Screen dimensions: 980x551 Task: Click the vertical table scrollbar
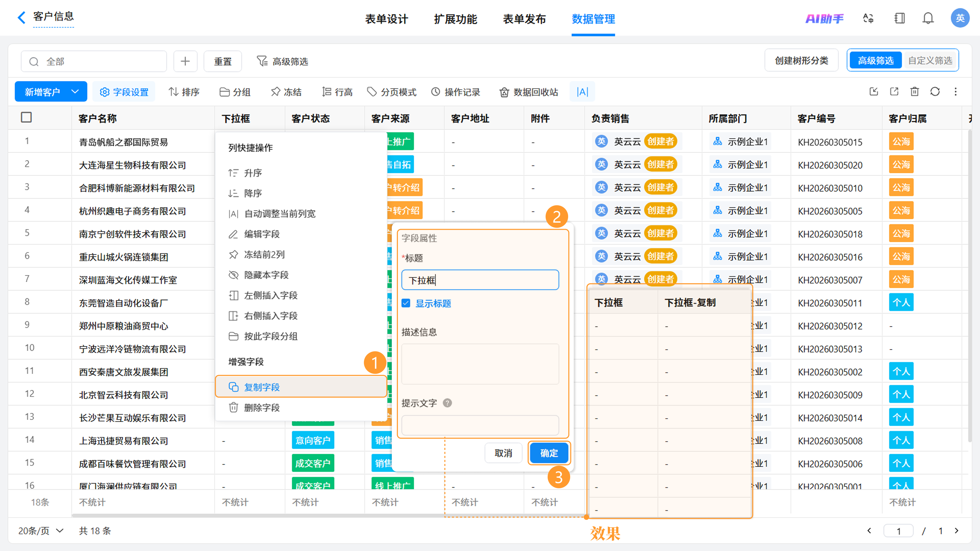[969, 285]
